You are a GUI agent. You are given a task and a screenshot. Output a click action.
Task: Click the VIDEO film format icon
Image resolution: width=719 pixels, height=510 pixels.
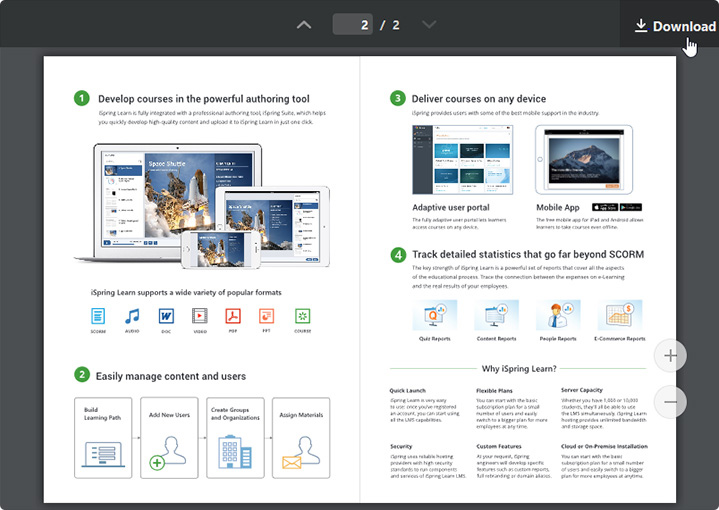199,316
